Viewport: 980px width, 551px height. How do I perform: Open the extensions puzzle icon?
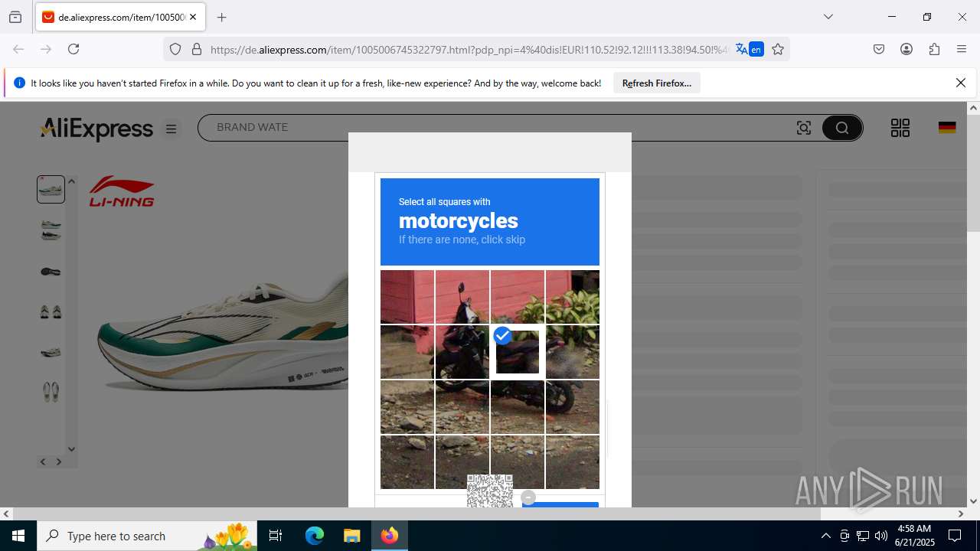click(934, 49)
